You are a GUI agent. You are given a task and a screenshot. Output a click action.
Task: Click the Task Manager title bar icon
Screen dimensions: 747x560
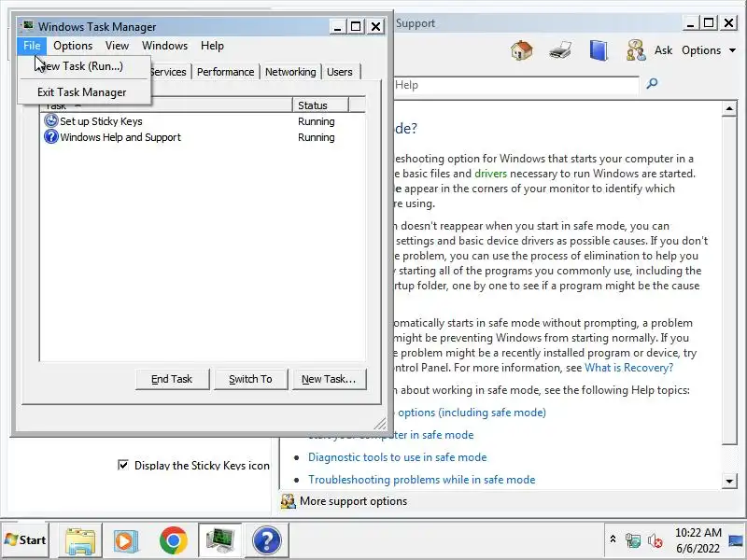pyautogui.click(x=28, y=26)
